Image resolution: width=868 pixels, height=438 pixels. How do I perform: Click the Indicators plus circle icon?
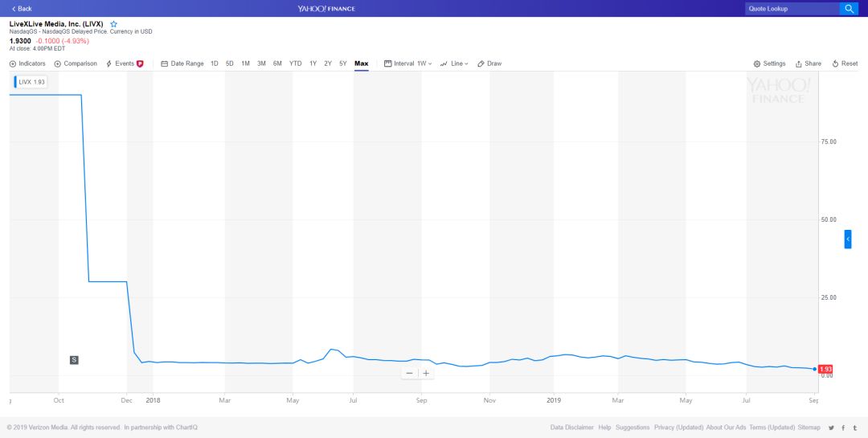tap(13, 63)
